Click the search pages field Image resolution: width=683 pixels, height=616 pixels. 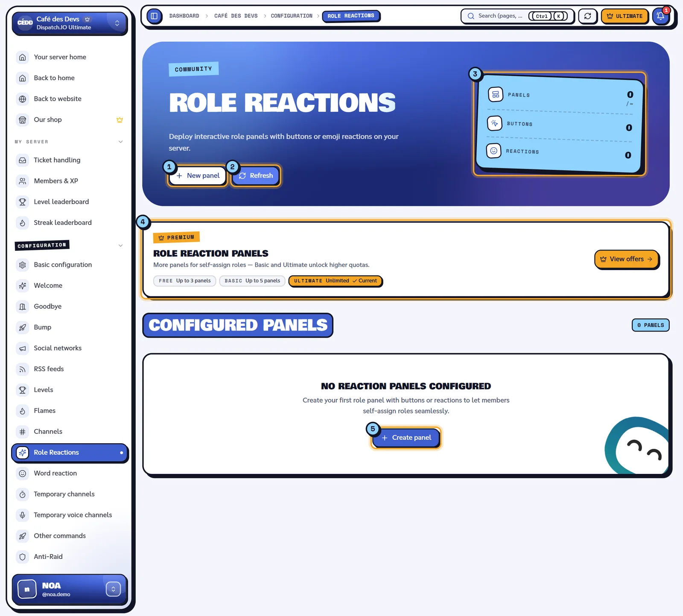pos(517,16)
